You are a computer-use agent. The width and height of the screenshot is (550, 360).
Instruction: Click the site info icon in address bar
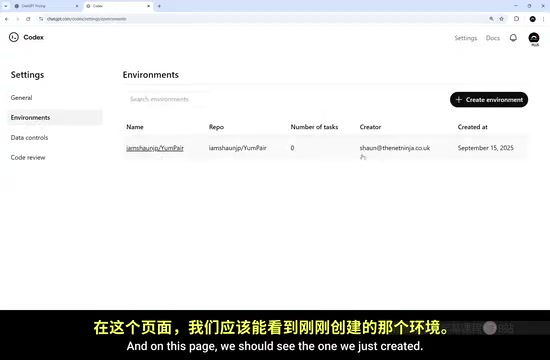41,19
